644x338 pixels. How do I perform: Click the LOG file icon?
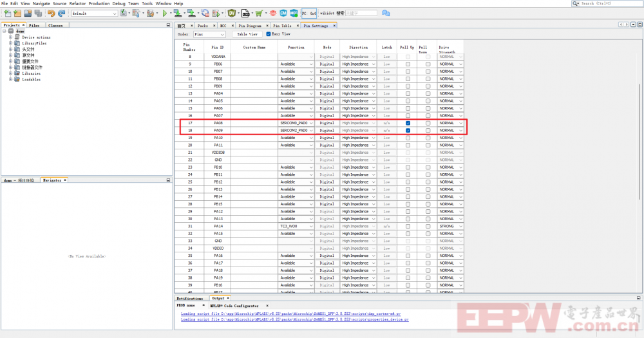tap(245, 13)
